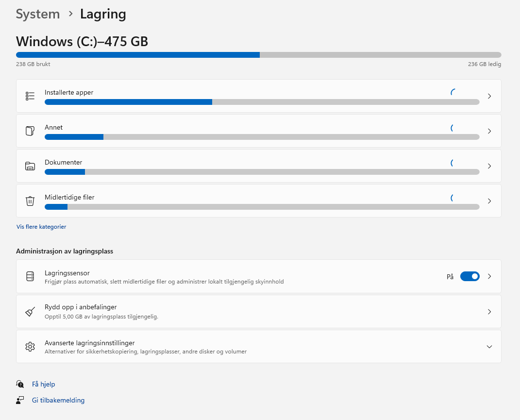Viewport: 520px width, 420px height.
Task: Click the Gi tilbakemelding icon
Action: (20, 400)
